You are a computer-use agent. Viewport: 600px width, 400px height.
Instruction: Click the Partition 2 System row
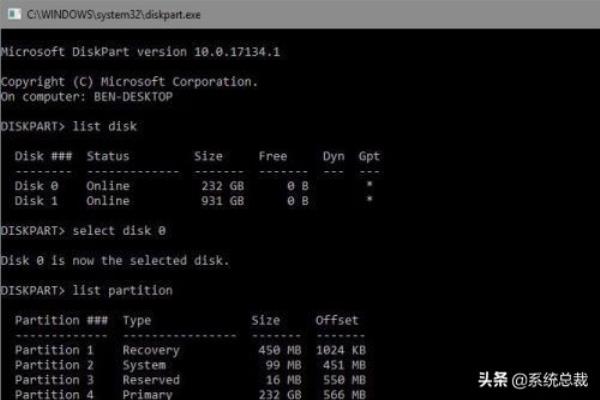[x=191, y=365]
